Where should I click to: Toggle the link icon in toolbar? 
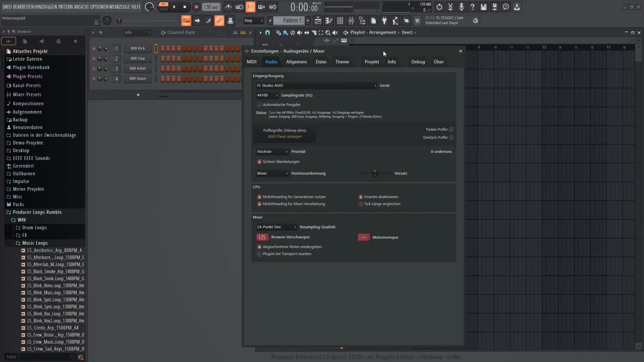[x=219, y=21]
